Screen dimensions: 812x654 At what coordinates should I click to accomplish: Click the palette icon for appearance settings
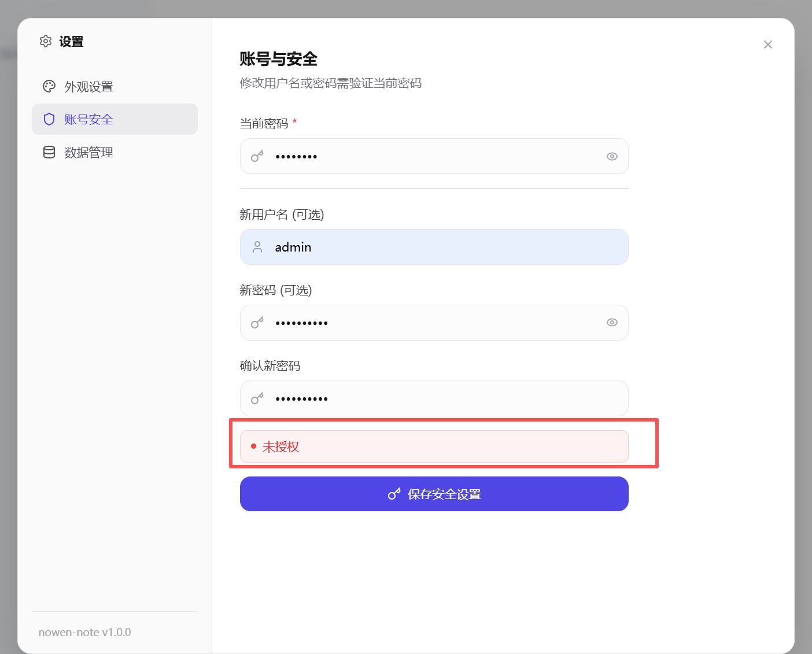tap(49, 86)
